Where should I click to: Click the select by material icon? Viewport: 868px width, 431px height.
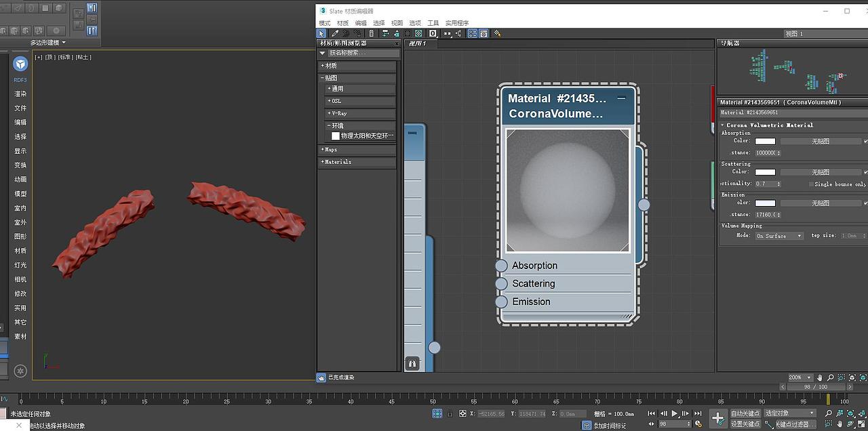click(x=497, y=33)
